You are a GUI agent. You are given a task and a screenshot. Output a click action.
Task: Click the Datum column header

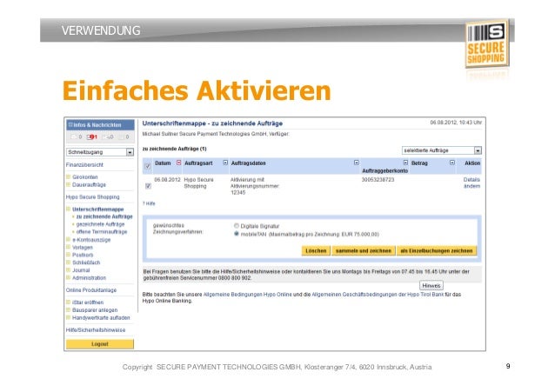coord(163,163)
